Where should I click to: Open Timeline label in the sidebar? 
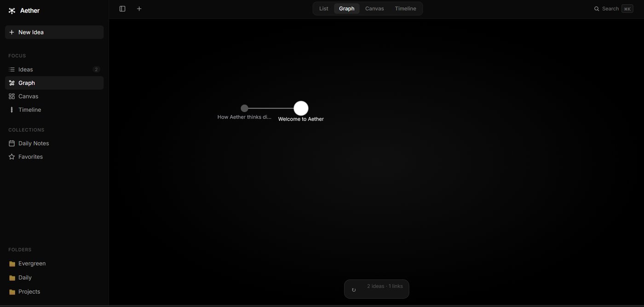click(x=29, y=110)
